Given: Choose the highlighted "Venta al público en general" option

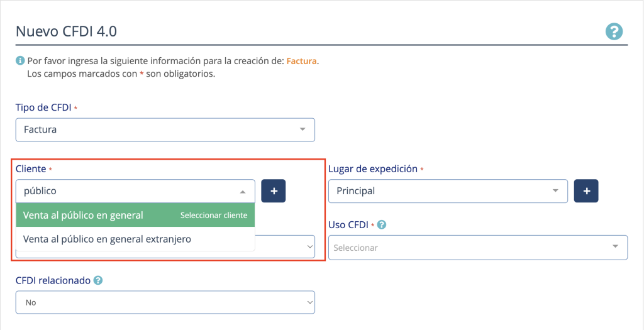Looking at the screenshot, I should pos(84,215).
